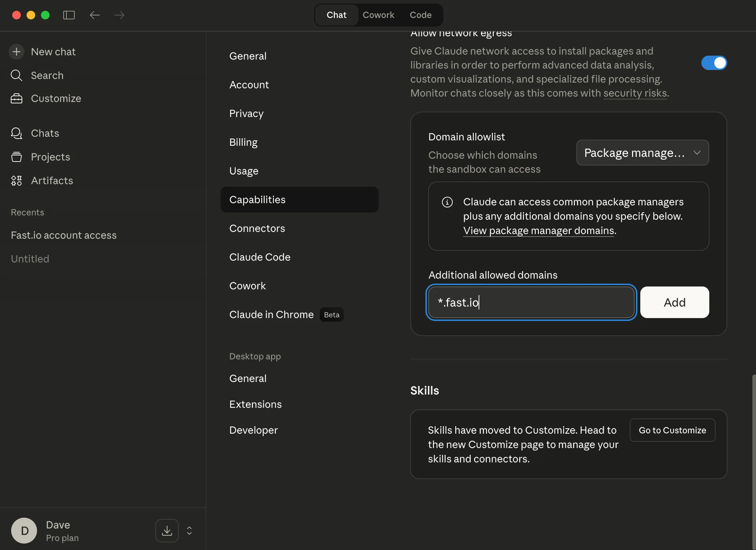The height and width of the screenshot is (550, 756).
Task: Switch to the Code tab
Action: click(420, 15)
